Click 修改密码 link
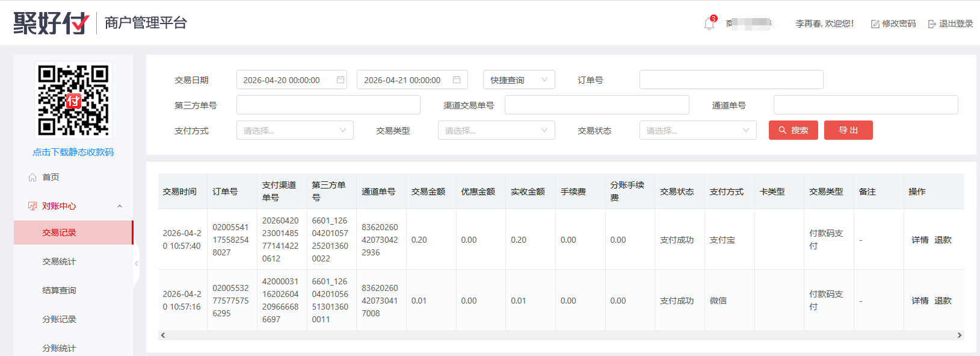The height and width of the screenshot is (356, 980). (x=899, y=24)
